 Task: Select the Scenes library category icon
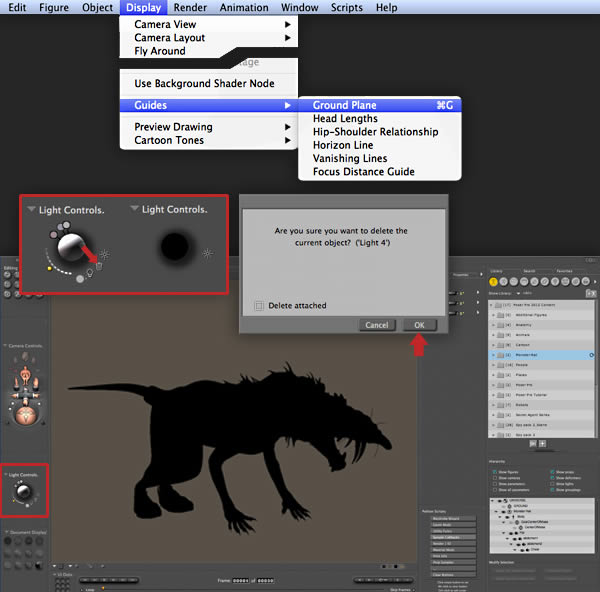[x=585, y=282]
